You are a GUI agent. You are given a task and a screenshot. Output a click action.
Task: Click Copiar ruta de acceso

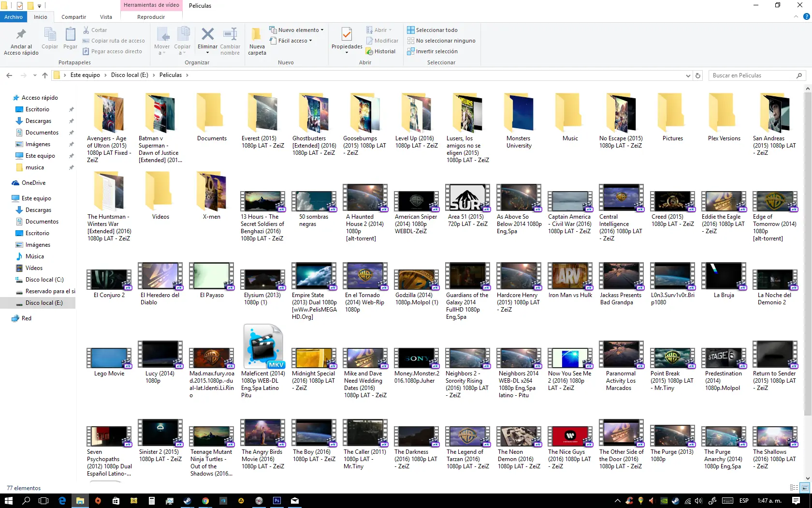(x=114, y=41)
